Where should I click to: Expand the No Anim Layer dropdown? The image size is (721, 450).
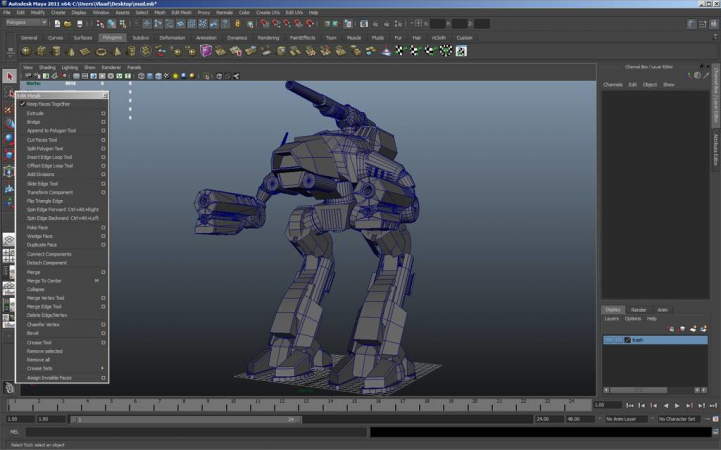pos(628,419)
